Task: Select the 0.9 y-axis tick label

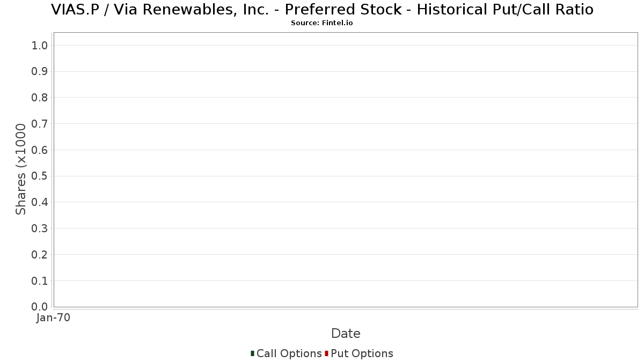Action: 40,72
